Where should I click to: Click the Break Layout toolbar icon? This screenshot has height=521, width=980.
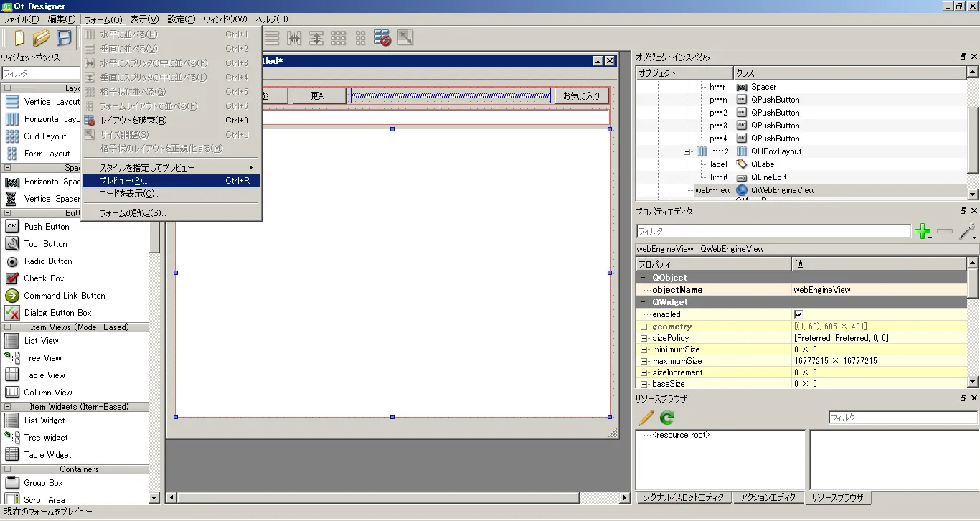click(x=382, y=38)
